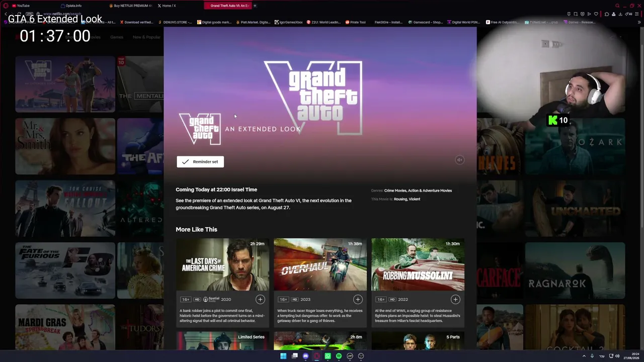Open the Action & Adventure Movies genre link
Image resolution: width=644 pixels, height=362 pixels.
(430, 191)
